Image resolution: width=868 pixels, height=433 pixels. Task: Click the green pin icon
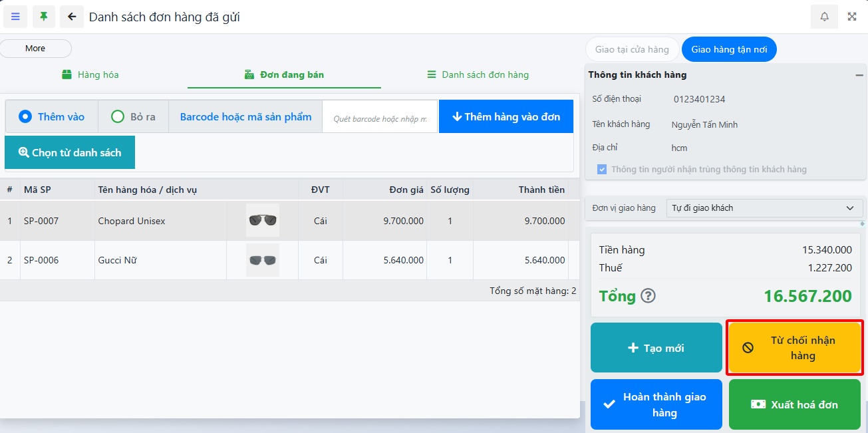pyautogui.click(x=44, y=17)
